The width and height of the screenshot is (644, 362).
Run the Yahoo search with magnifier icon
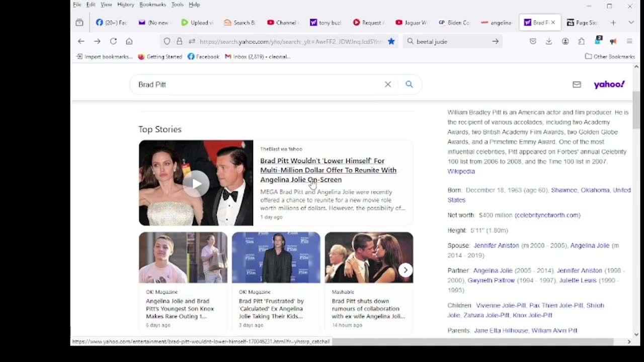coord(409,84)
